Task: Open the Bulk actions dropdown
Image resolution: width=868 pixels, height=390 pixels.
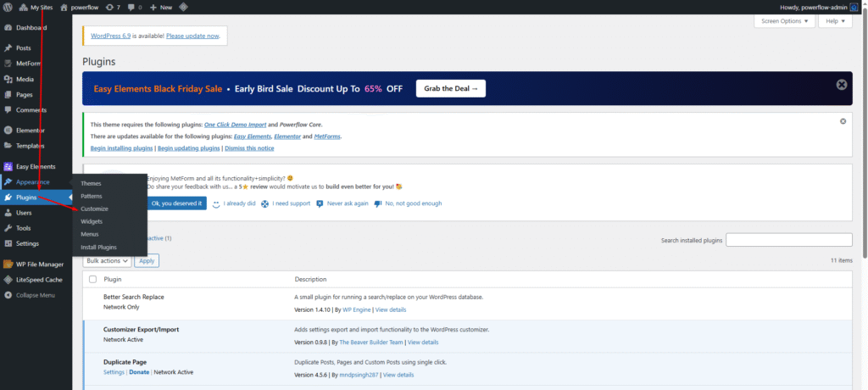Action: point(107,261)
